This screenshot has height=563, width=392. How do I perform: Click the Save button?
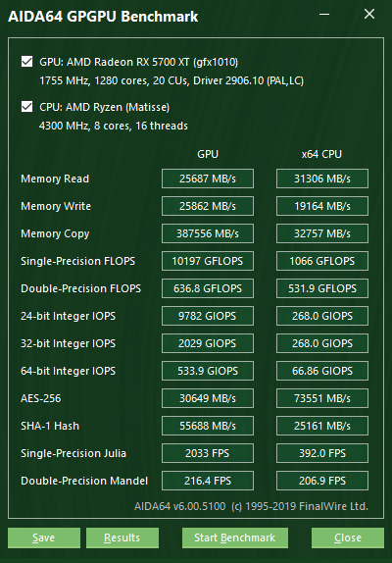click(44, 537)
